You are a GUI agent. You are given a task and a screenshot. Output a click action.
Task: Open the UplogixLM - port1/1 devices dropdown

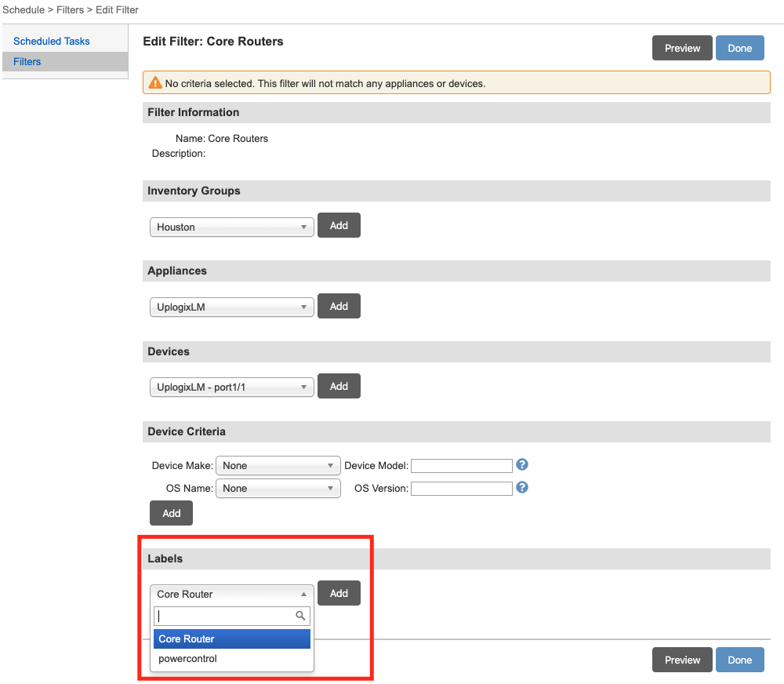[231, 387]
